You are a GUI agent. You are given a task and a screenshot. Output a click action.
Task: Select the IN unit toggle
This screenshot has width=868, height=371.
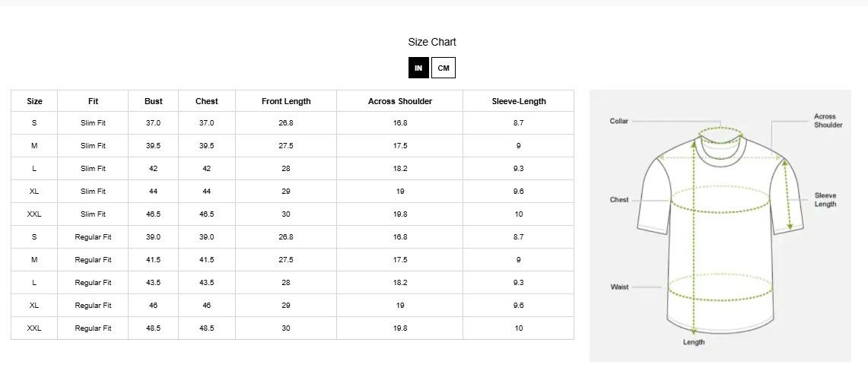point(418,68)
